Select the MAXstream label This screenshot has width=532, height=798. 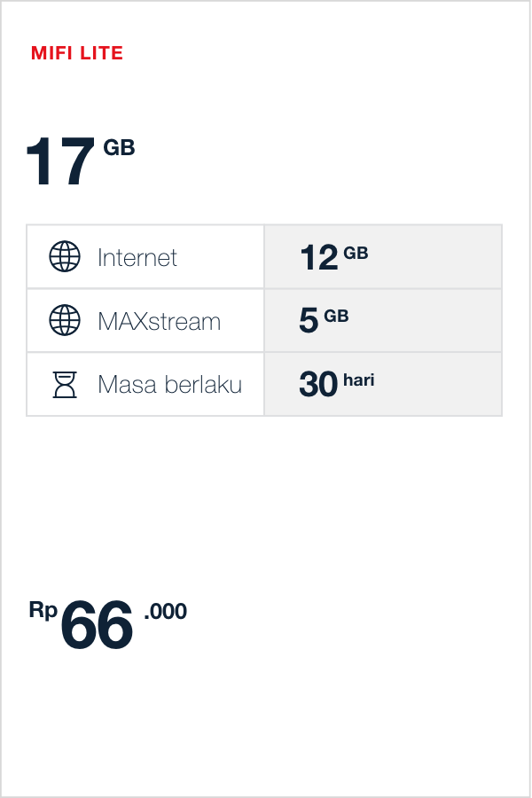click(x=160, y=321)
